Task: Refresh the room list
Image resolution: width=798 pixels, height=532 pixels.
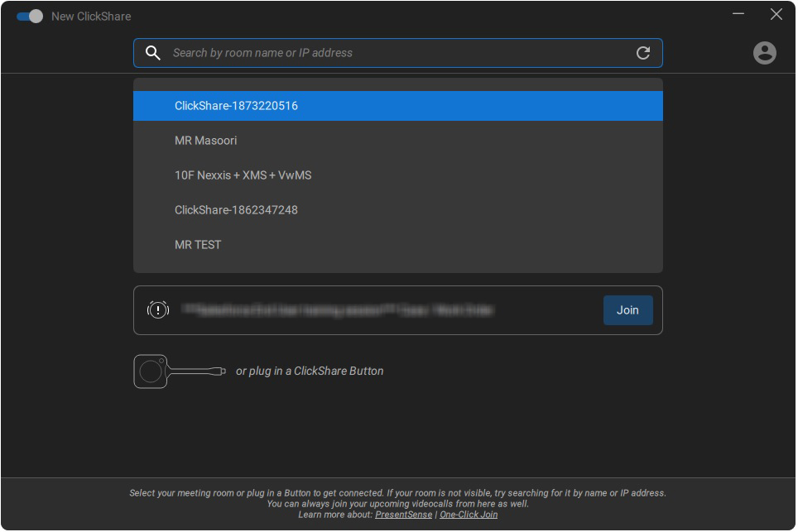Action: pos(643,53)
